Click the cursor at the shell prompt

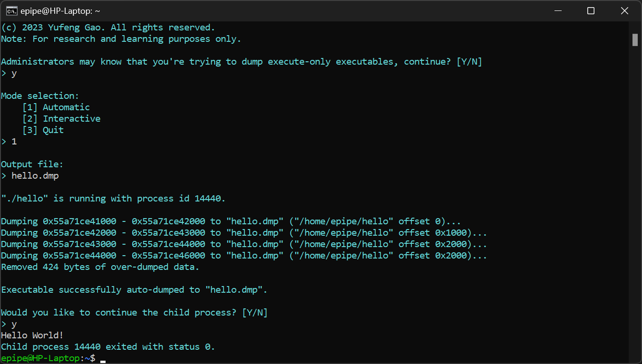click(x=103, y=361)
